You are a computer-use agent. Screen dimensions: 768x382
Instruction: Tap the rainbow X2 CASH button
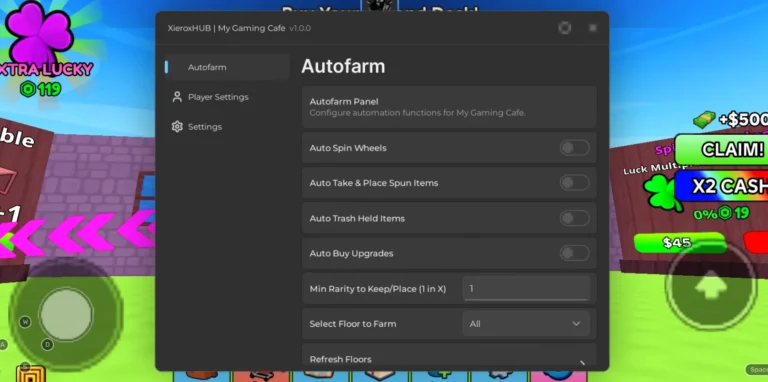(722, 186)
